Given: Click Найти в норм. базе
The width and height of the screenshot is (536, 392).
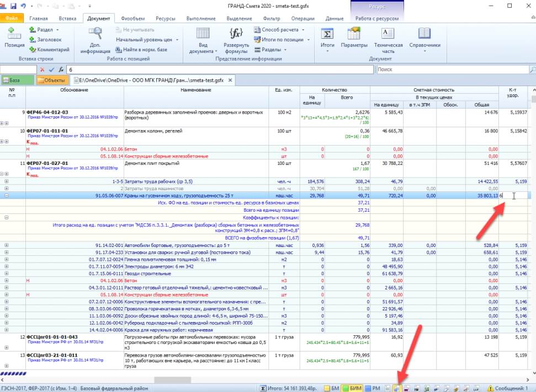Looking at the screenshot, I should 141,50.
